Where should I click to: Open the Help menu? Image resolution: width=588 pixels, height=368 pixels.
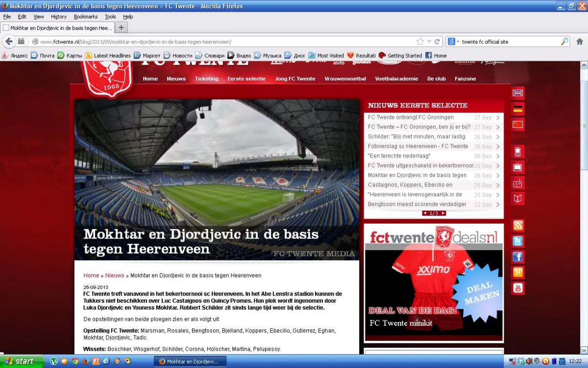(128, 17)
